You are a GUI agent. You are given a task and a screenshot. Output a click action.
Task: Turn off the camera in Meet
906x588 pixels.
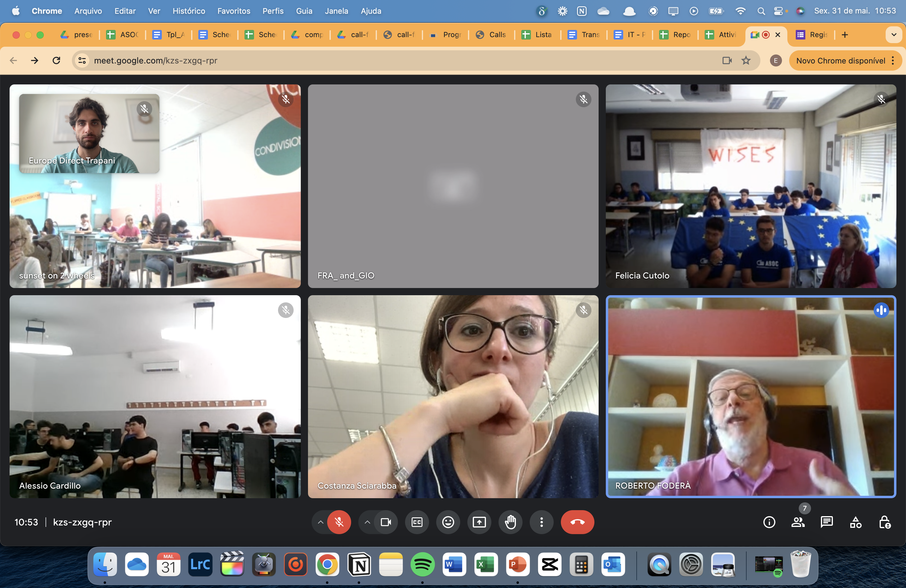point(386,522)
